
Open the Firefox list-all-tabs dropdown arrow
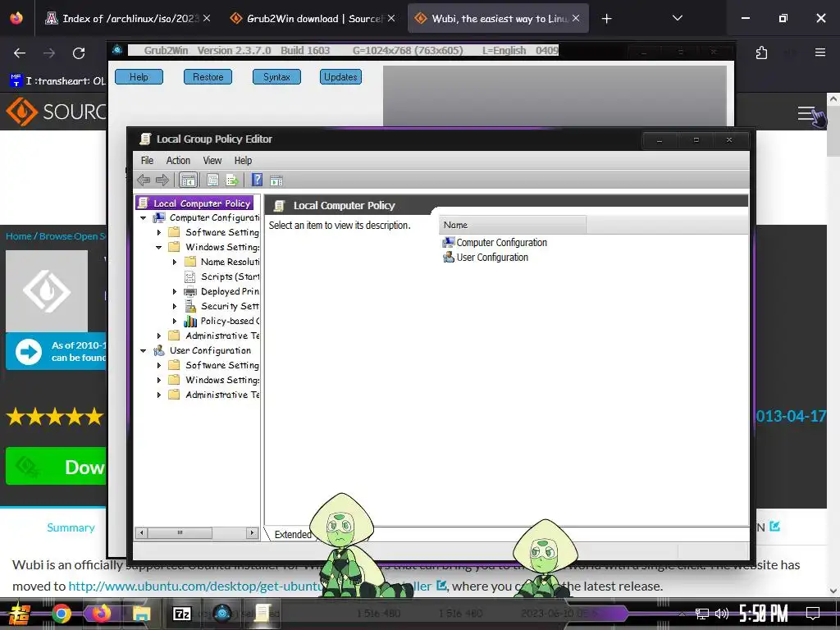tap(677, 18)
